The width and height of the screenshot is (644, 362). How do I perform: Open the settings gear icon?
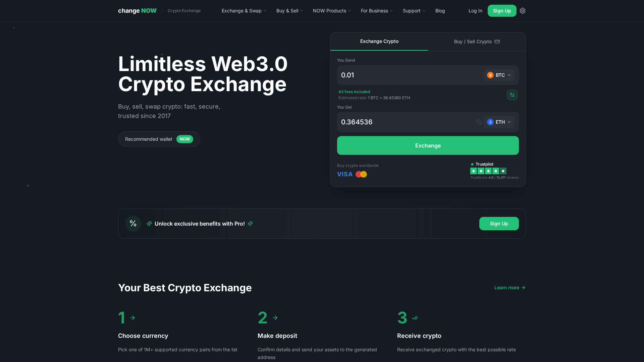[x=523, y=11]
